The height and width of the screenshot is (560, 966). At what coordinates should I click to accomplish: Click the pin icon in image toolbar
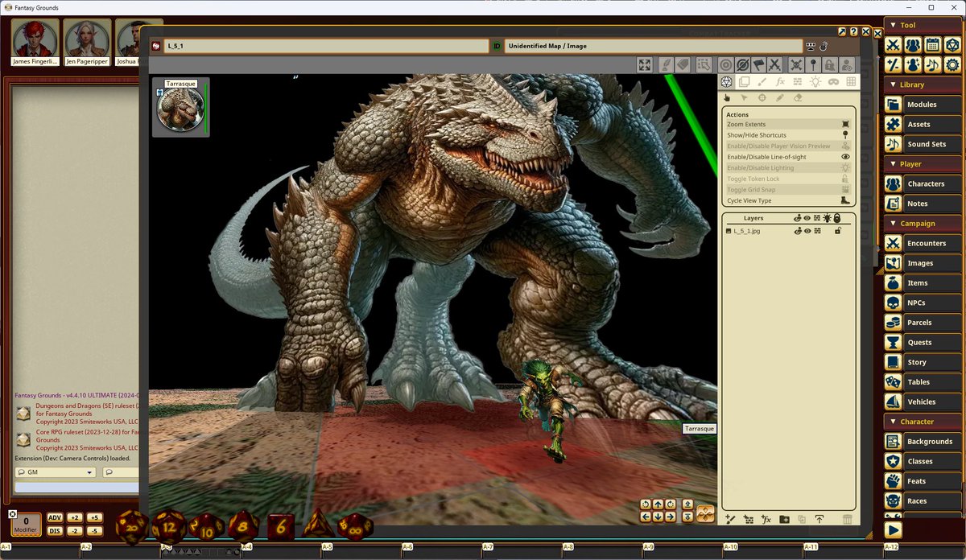point(813,65)
